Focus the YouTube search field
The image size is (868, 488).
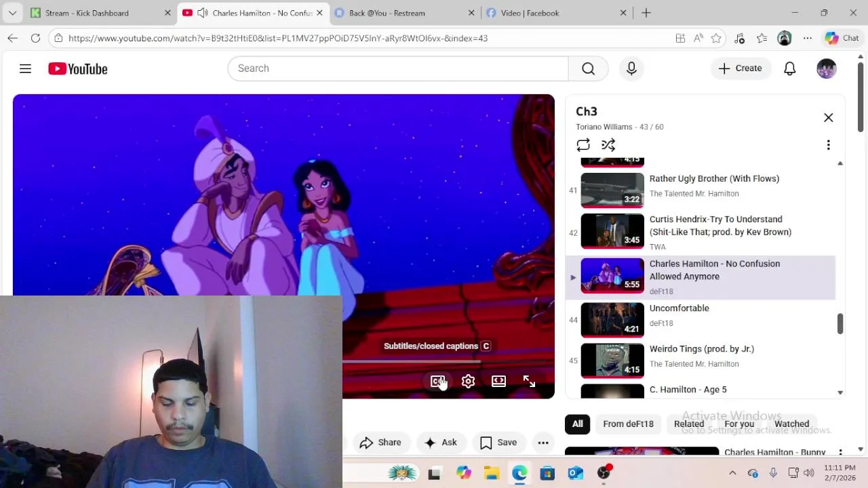pyautogui.click(x=398, y=68)
